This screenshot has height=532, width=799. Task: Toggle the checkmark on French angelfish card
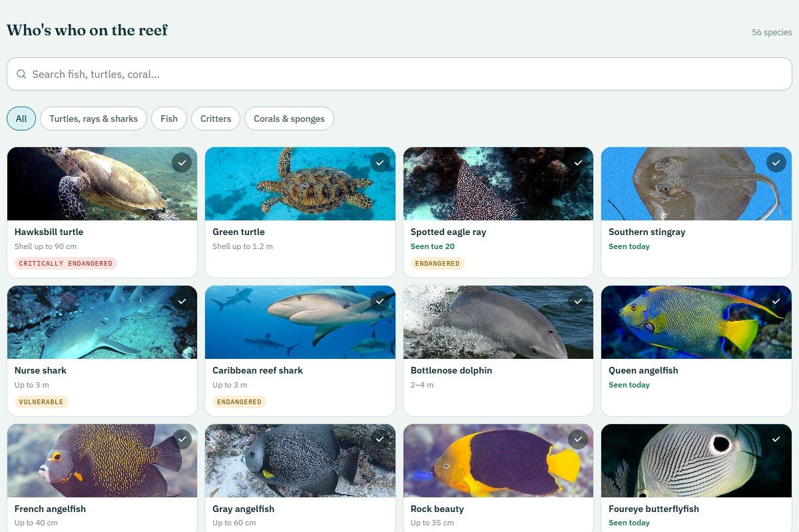pos(182,439)
